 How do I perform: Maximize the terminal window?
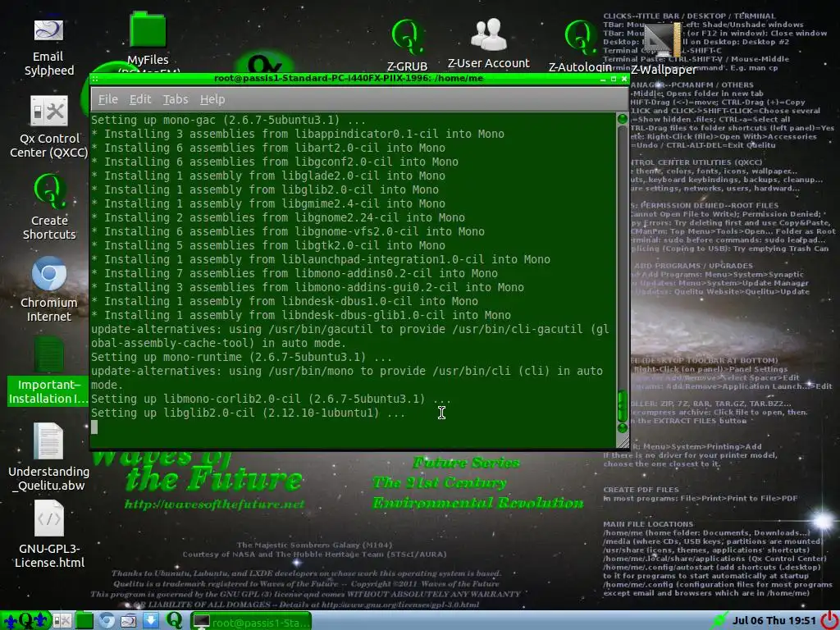614,79
